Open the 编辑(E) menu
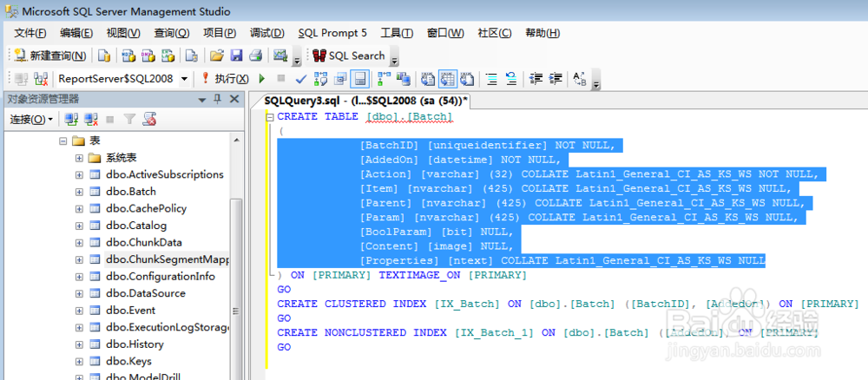Viewport: 868px width, 380px height. 76,33
